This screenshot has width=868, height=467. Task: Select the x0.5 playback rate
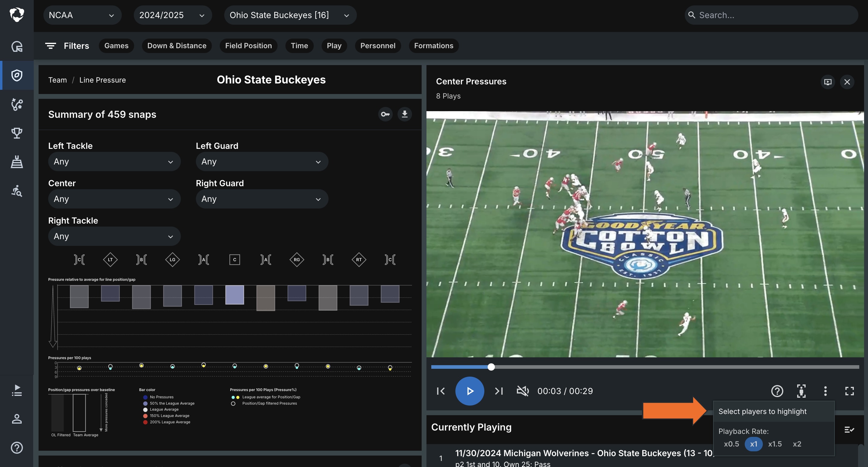pyautogui.click(x=731, y=444)
